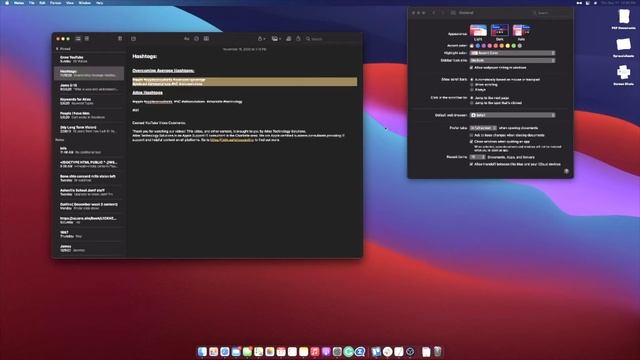Image resolution: width=640 pixels, height=360 pixels.
Task: Open the Prefer tabs dropdown
Action: coord(483,128)
